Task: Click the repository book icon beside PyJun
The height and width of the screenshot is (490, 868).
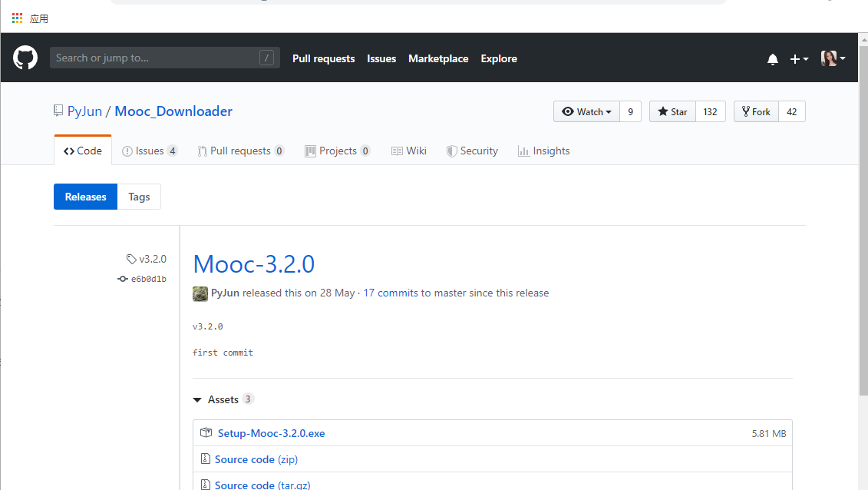Action: tap(58, 111)
